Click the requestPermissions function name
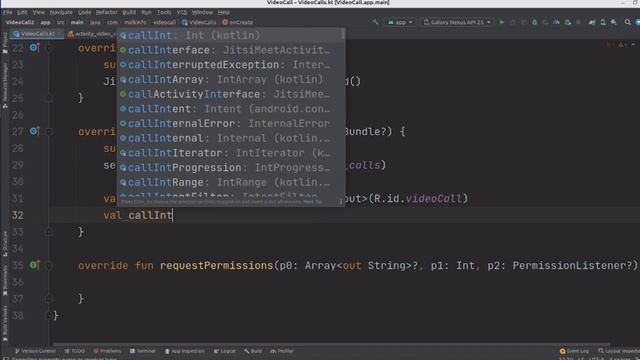Image resolution: width=640 pixels, height=360 pixels. (216, 265)
